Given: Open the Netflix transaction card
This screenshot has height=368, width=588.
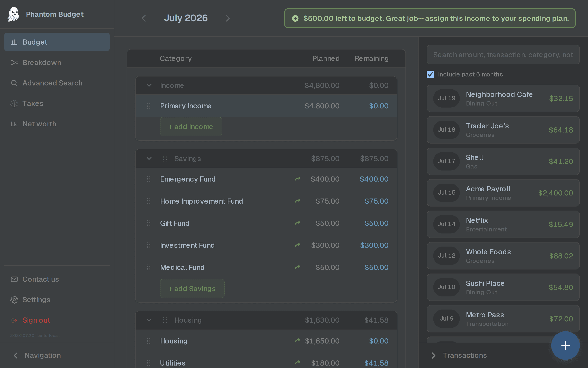Looking at the screenshot, I should pos(503,224).
